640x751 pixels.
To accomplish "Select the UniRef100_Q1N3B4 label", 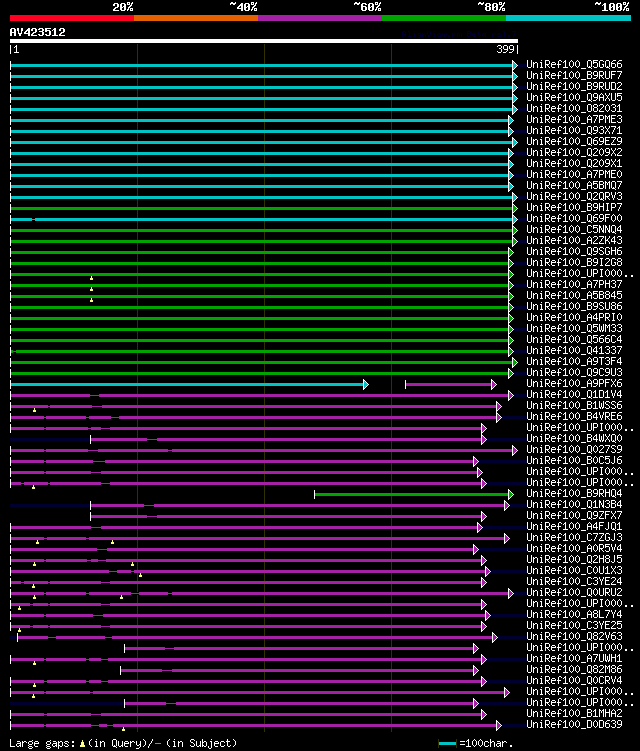I will (574, 504).
